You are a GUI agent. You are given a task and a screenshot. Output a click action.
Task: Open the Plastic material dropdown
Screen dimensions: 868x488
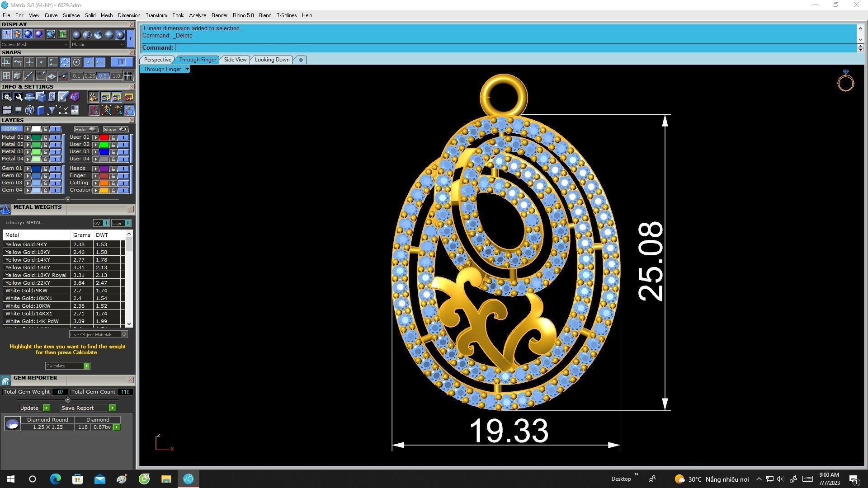click(x=98, y=45)
